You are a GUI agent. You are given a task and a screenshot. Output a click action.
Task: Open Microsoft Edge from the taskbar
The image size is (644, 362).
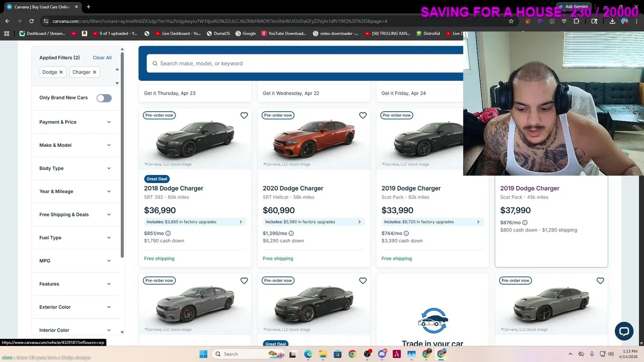pos(308,354)
